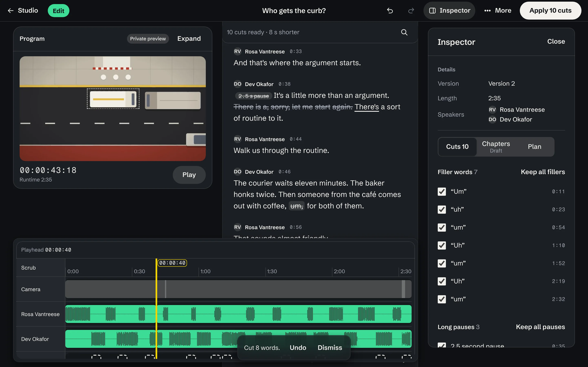
Task: Switch to the Chapters Draft tab
Action: 496,147
